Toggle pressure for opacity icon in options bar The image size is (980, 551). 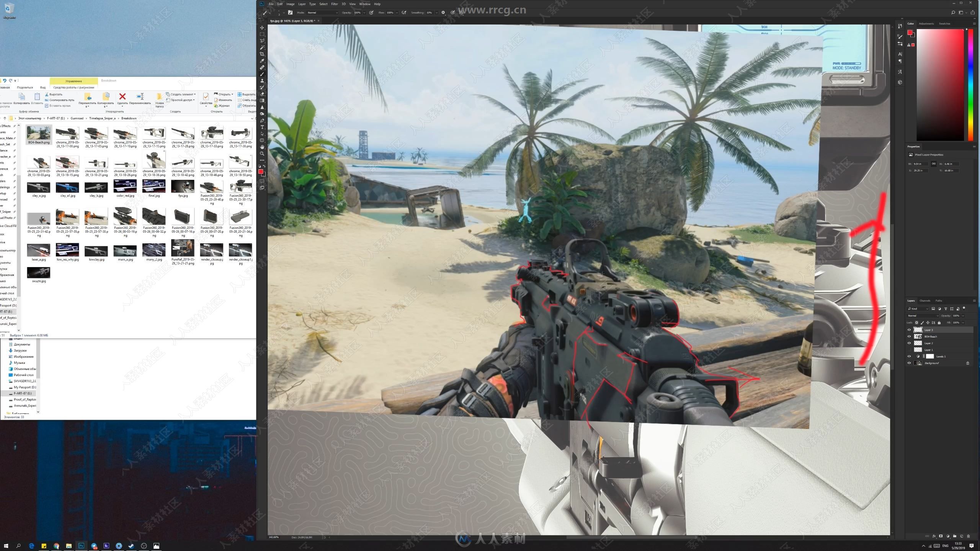[371, 13]
